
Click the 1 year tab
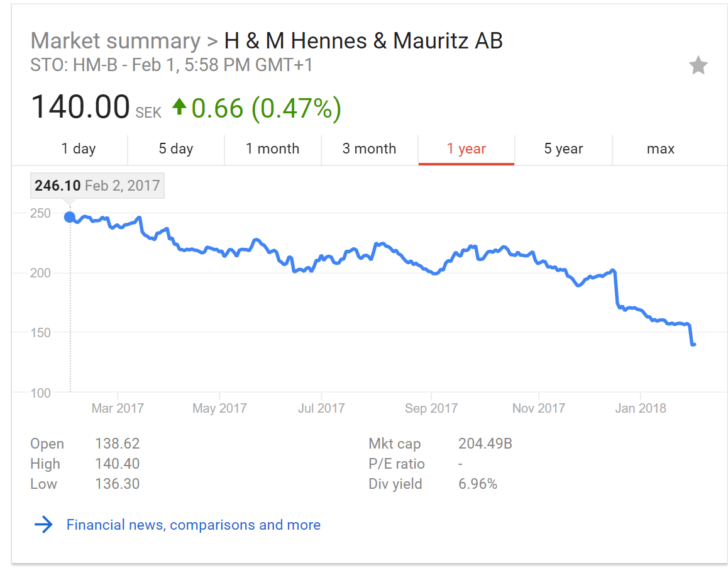(466, 148)
